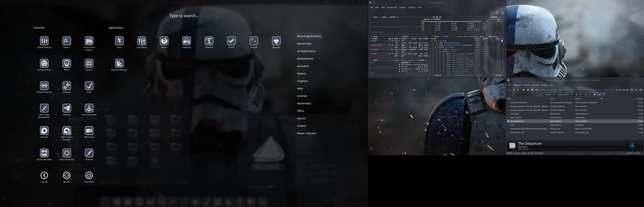
Task: Click the Audacious seek slider
Action: point(577,90)
